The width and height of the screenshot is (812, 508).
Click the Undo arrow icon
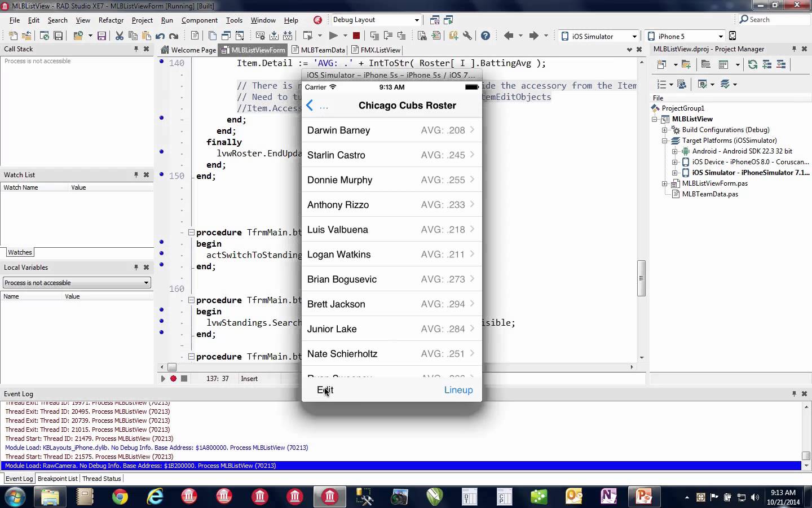click(x=160, y=36)
